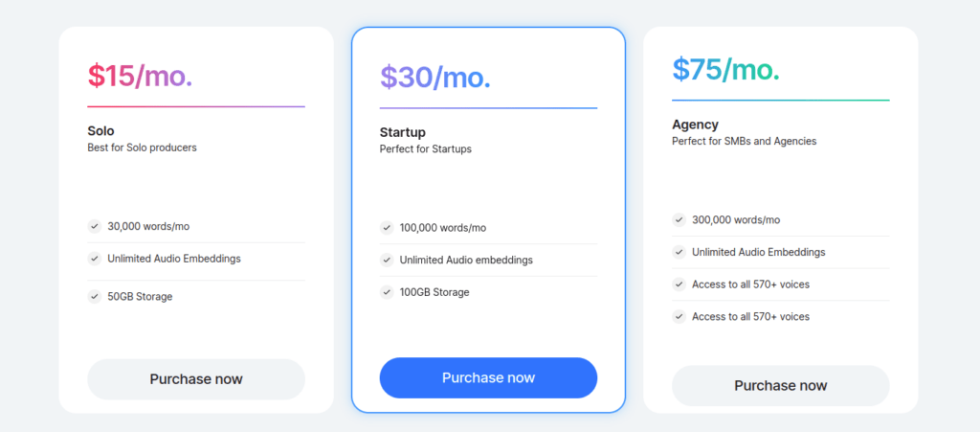Click the Solo plan Purchase now button
The height and width of the screenshot is (432, 980).
tap(195, 379)
